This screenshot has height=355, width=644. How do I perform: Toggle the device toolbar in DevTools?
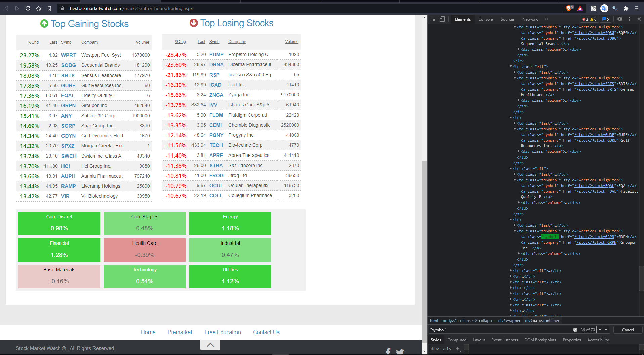pos(442,19)
